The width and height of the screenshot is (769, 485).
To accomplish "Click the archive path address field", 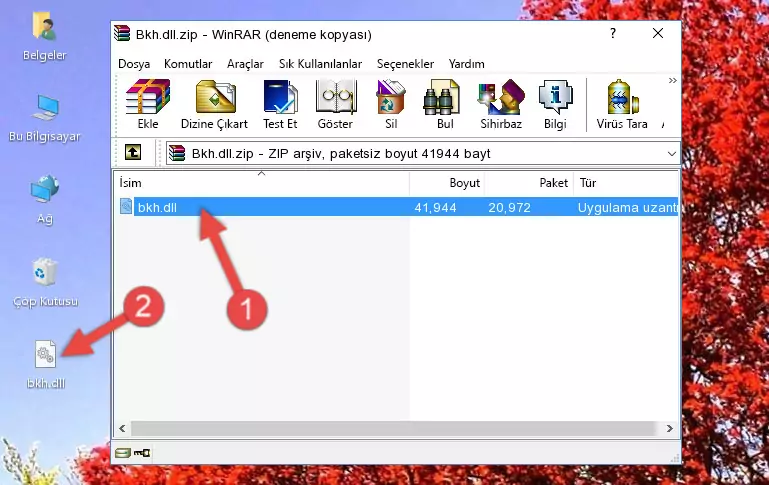I will coord(423,153).
